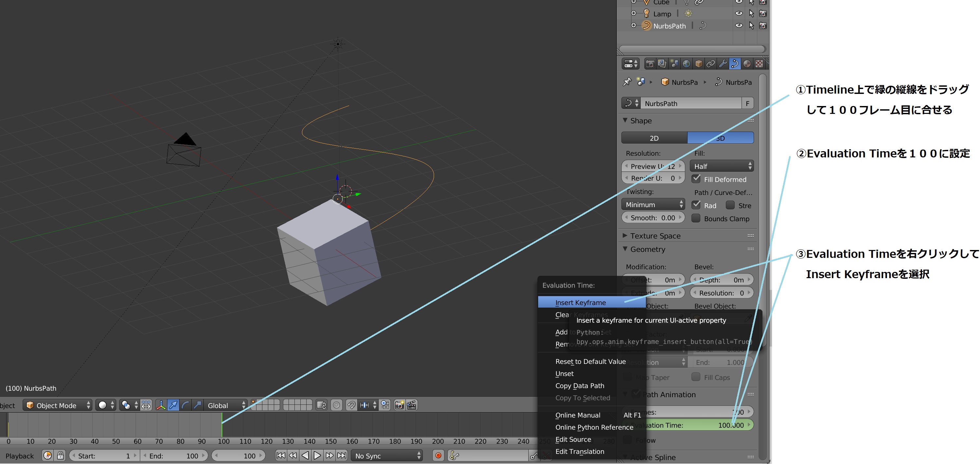
Task: Uncheck the Fill Deformed checkbox
Action: coord(696,179)
